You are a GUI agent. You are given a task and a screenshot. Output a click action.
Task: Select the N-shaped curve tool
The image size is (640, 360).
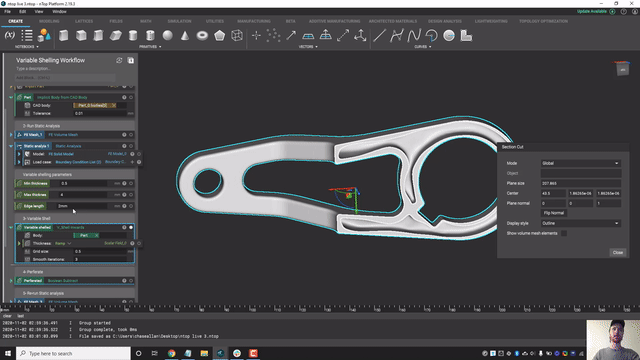click(414, 36)
